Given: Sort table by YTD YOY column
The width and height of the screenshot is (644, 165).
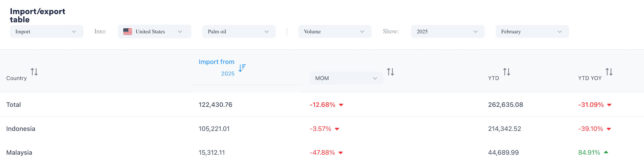Looking at the screenshot, I should click(x=609, y=72).
